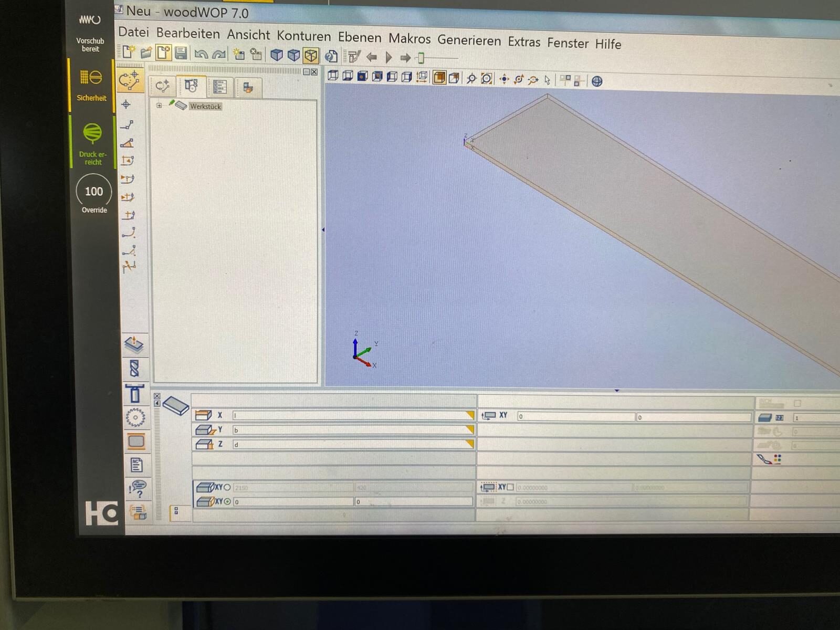840x630 pixels.
Task: Open variable dropdown for Z thickness field
Action: (470, 444)
